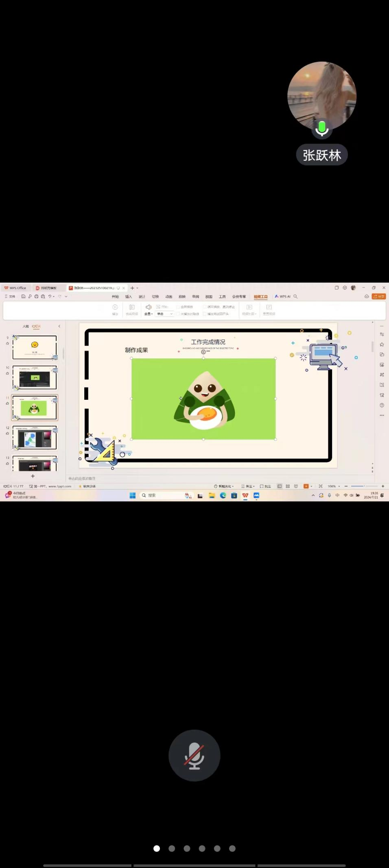The width and height of the screenshot is (389, 868).
Task: Enable the full screen playback checkbox
Action: pyautogui.click(x=178, y=307)
